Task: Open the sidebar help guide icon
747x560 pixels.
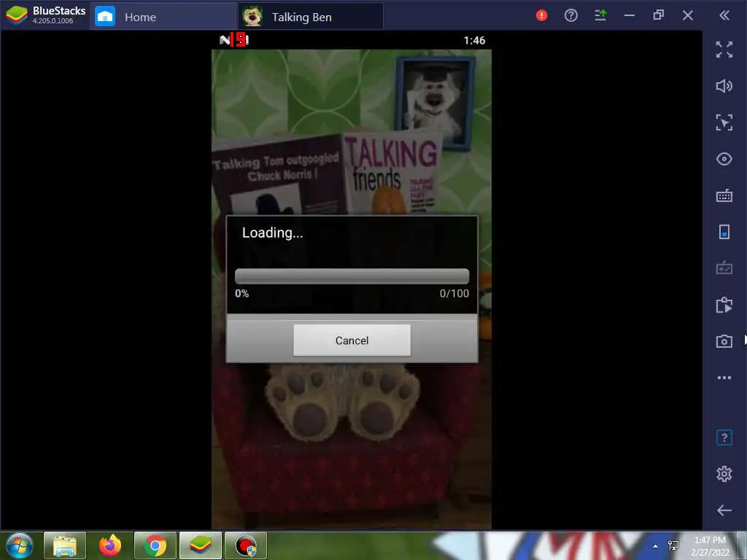Action: 724,437
